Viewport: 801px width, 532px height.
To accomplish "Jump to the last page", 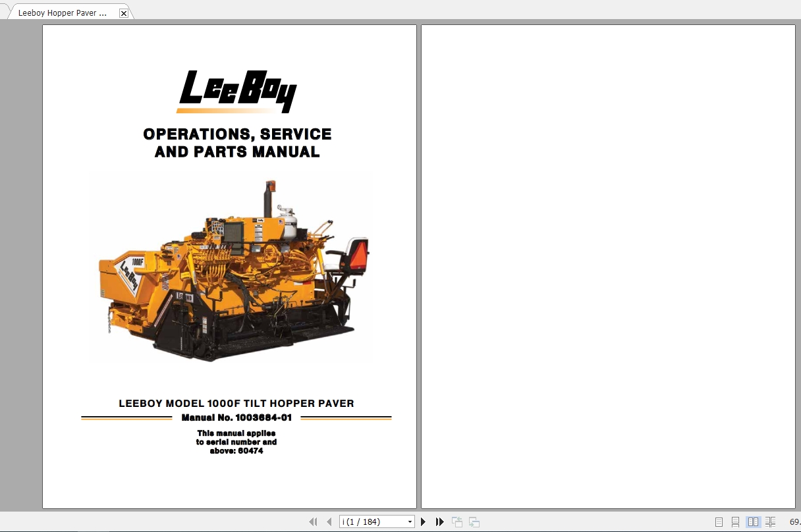I will [439, 522].
